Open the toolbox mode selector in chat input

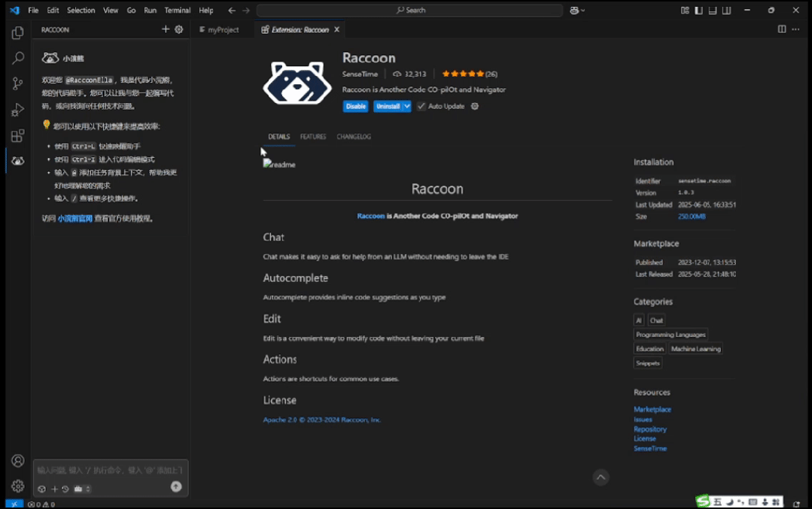click(x=82, y=489)
